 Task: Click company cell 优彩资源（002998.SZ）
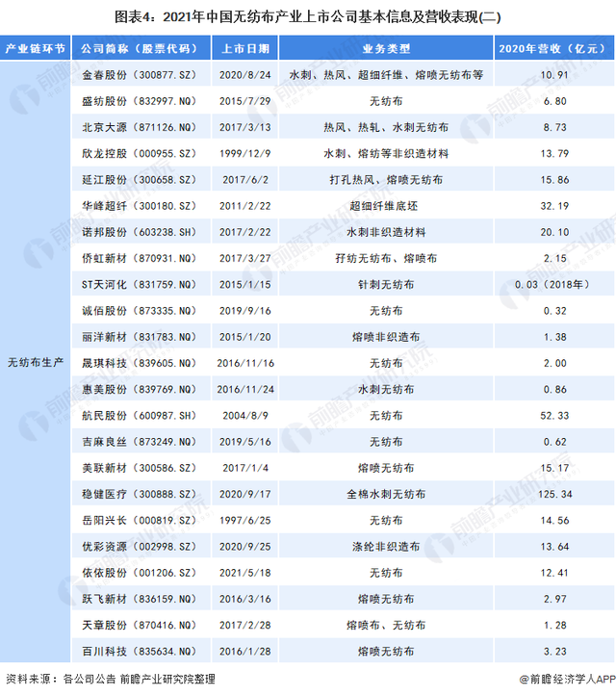(140, 547)
